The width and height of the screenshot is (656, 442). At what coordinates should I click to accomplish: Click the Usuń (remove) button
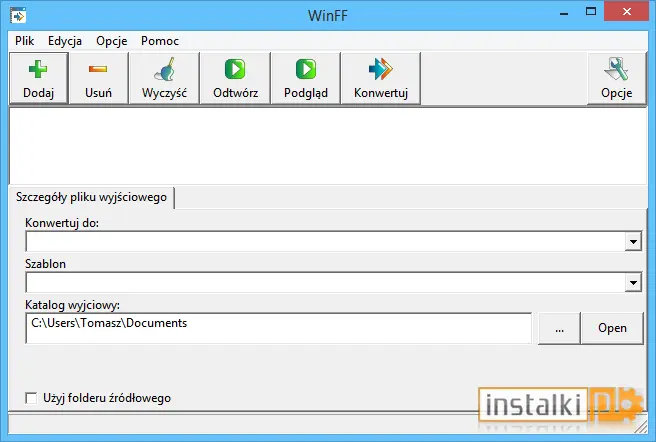tap(98, 78)
